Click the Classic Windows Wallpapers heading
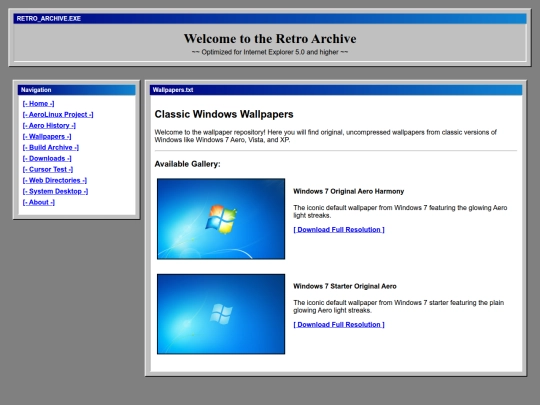 (x=224, y=114)
